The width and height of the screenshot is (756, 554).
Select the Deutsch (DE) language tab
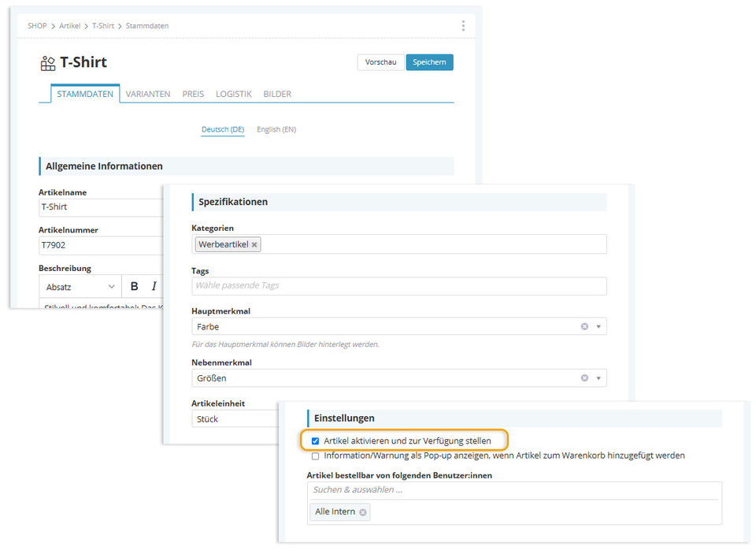click(x=223, y=129)
